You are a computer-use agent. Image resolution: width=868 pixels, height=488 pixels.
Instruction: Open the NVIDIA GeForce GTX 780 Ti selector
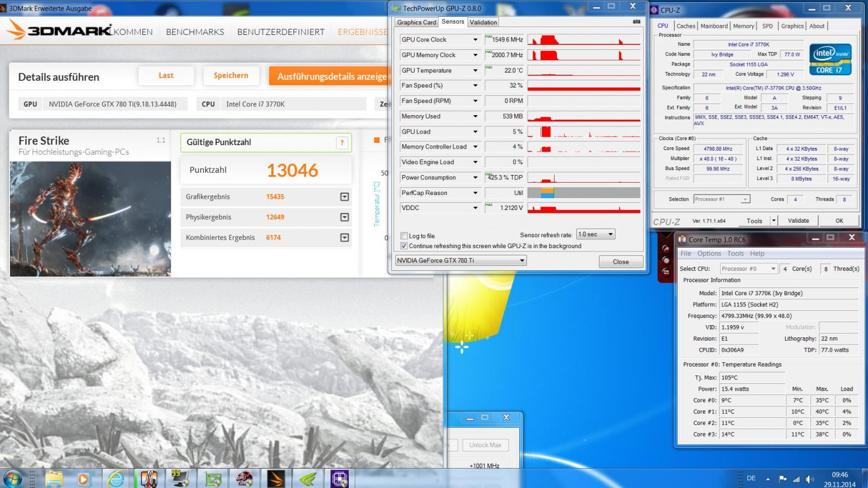pos(460,260)
